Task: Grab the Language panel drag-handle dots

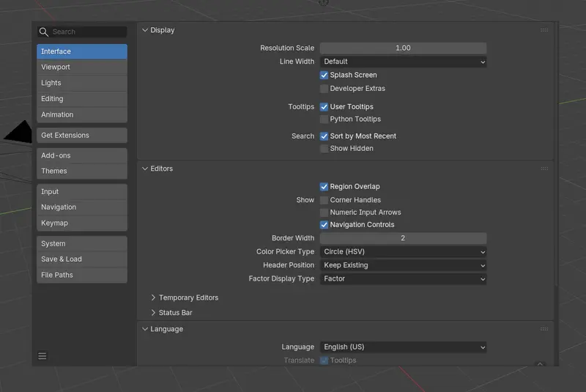Action: pos(544,329)
